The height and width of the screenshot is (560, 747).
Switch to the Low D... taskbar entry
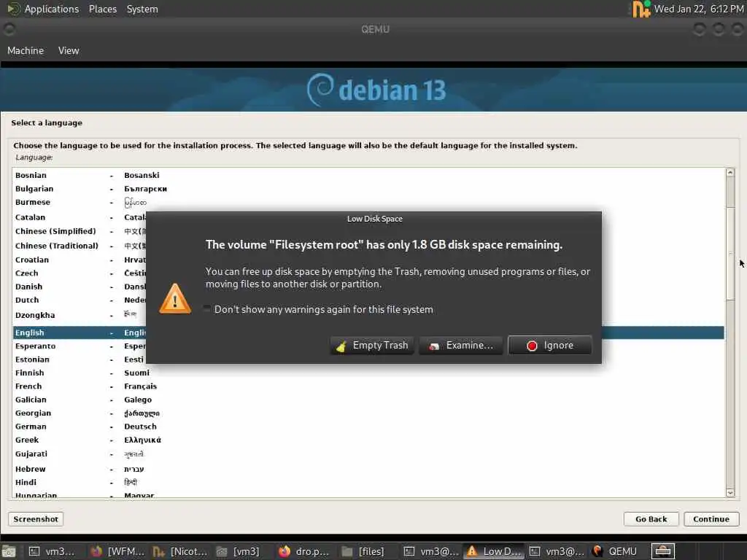[x=494, y=551]
